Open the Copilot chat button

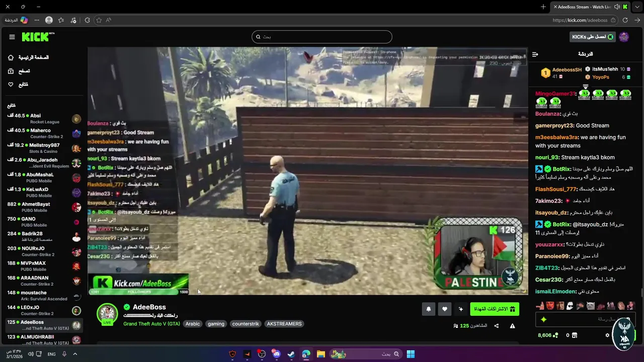[x=17, y=20]
